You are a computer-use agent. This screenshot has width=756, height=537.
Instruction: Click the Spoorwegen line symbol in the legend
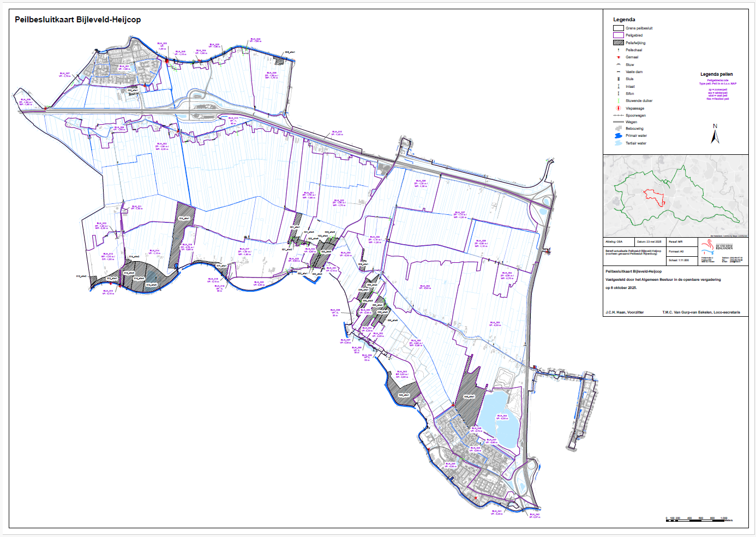tap(618, 116)
